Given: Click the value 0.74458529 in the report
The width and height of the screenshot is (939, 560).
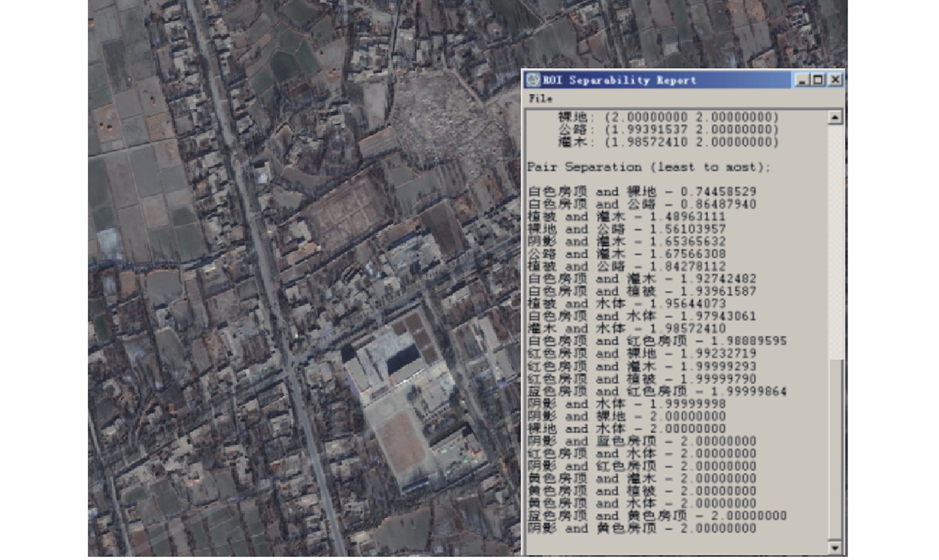Looking at the screenshot, I should tap(718, 192).
